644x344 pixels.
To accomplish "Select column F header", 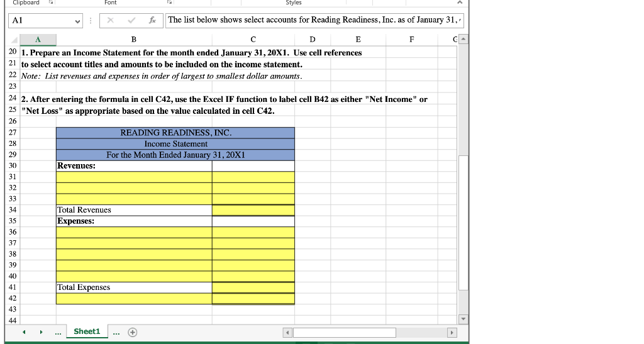I will pos(411,40).
